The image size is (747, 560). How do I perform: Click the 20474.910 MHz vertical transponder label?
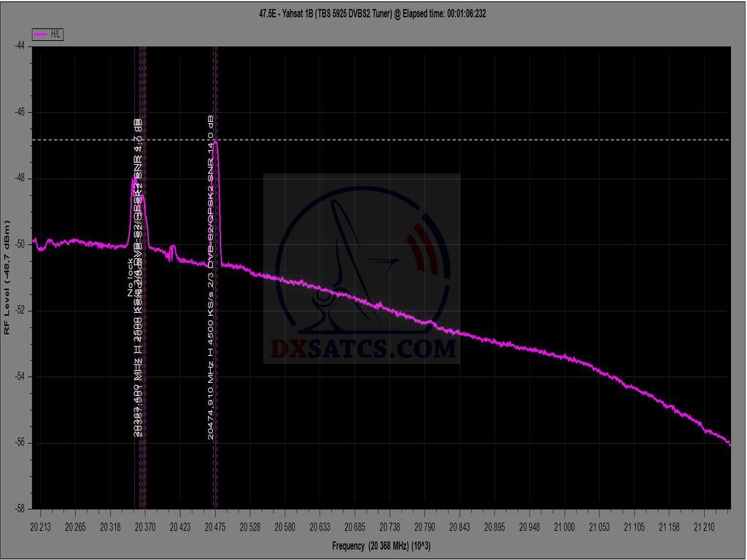coord(211,277)
